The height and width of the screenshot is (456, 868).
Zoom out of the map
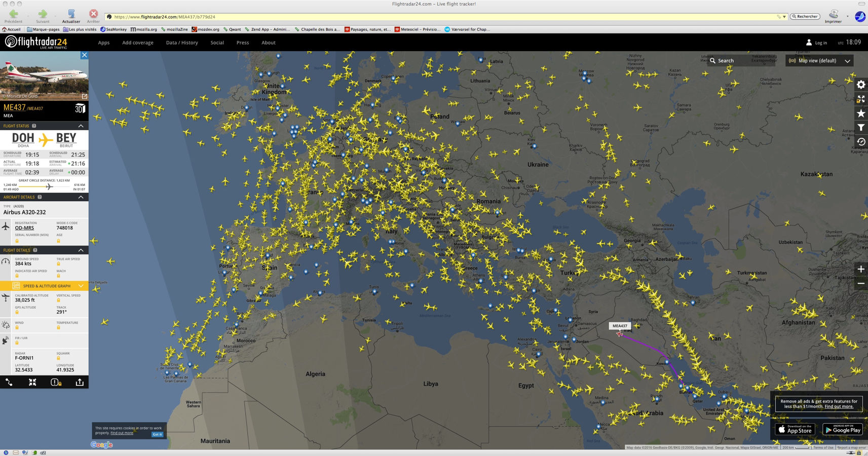point(861,283)
